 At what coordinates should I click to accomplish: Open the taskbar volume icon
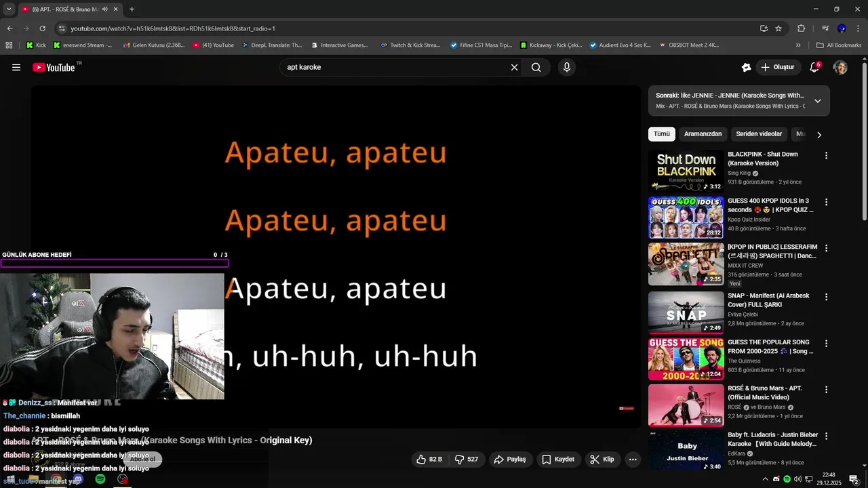tap(797, 479)
